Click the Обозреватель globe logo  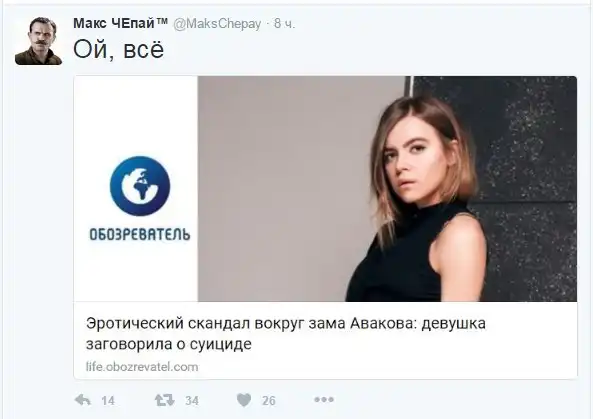tap(140, 186)
